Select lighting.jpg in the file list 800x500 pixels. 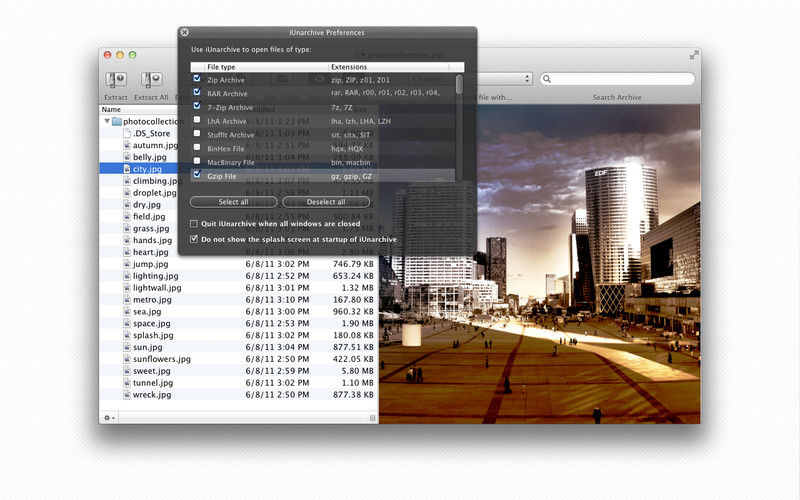point(156,276)
